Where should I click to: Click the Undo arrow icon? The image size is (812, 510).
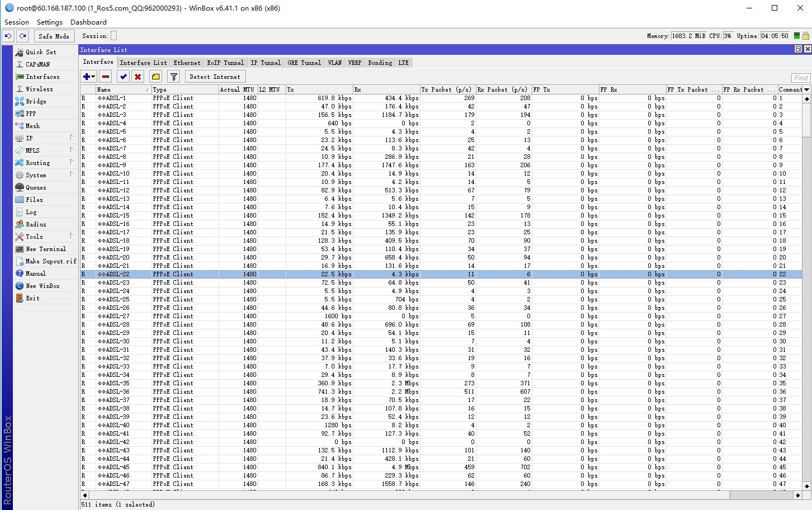point(8,36)
